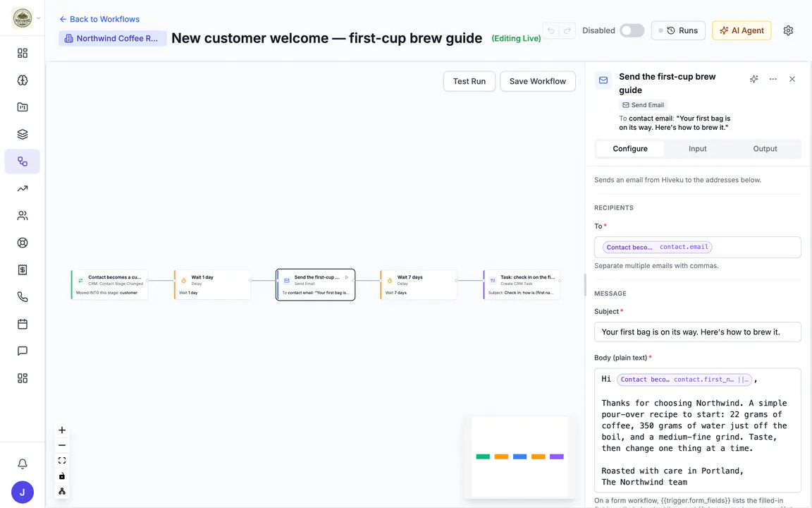Click the workflow title text

point(327,38)
